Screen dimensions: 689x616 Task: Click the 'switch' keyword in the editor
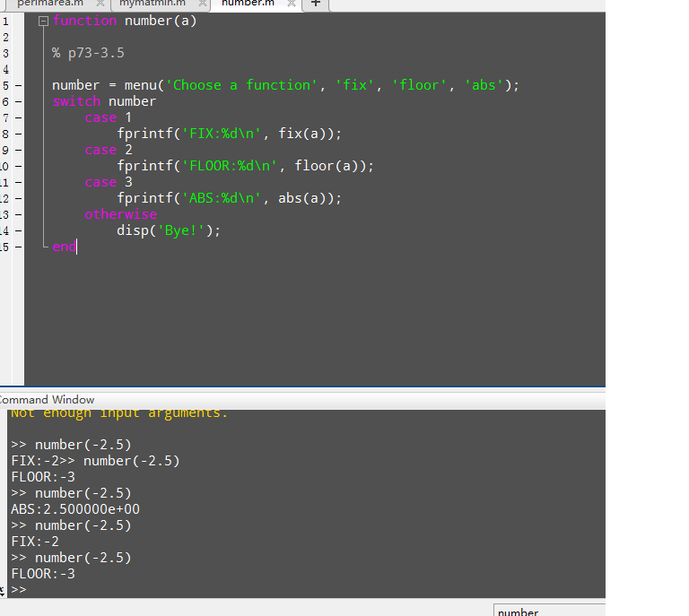(x=76, y=101)
